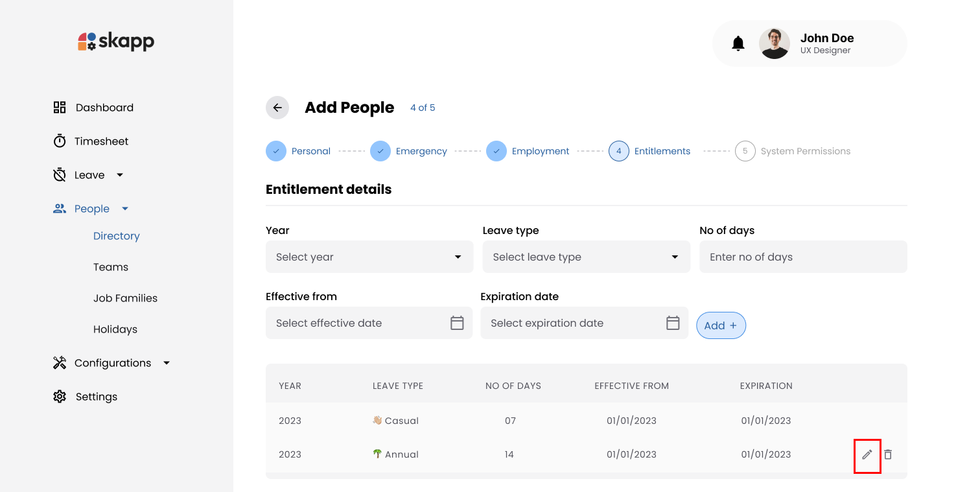The image size is (980, 492).
Task: Open the Select year dropdown
Action: [369, 257]
